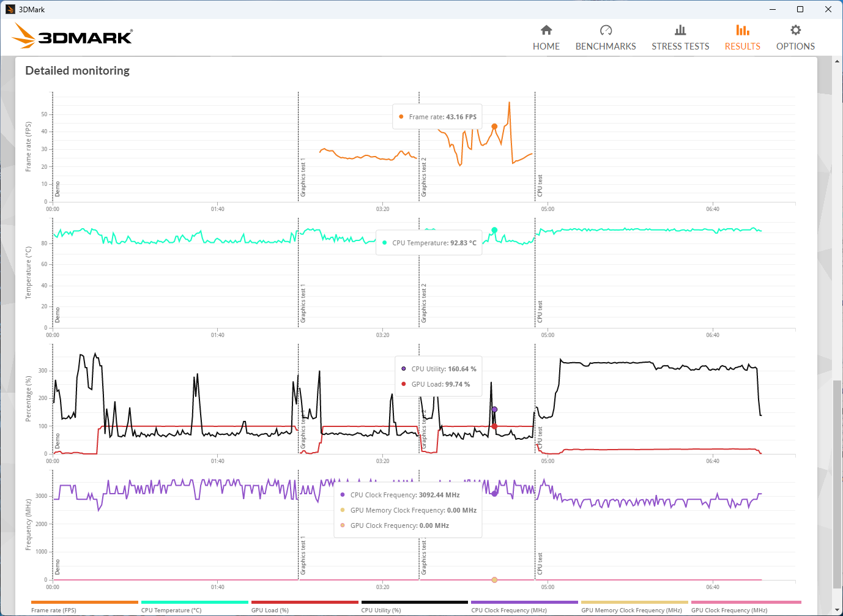The image size is (843, 616).
Task: Select the STRESS TESTS tab label
Action: [x=680, y=46]
